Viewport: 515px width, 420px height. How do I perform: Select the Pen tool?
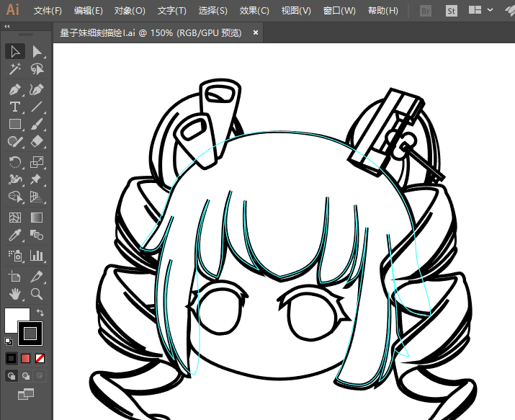coord(15,89)
